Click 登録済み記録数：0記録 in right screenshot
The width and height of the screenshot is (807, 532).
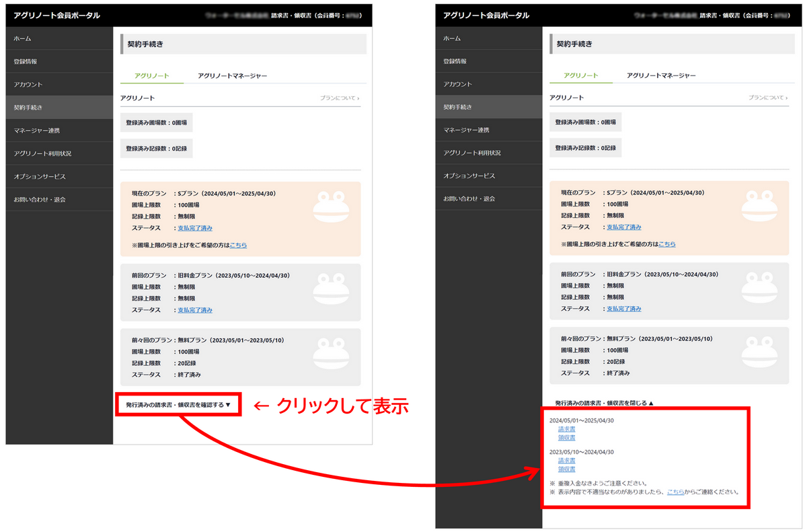586,148
